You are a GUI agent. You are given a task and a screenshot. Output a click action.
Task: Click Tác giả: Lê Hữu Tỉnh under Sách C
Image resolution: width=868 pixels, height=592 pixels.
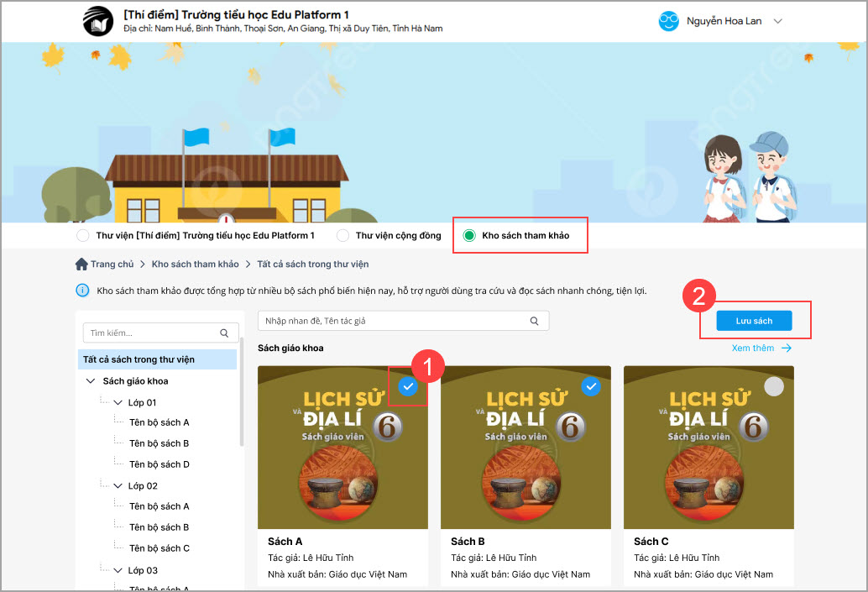click(x=677, y=558)
